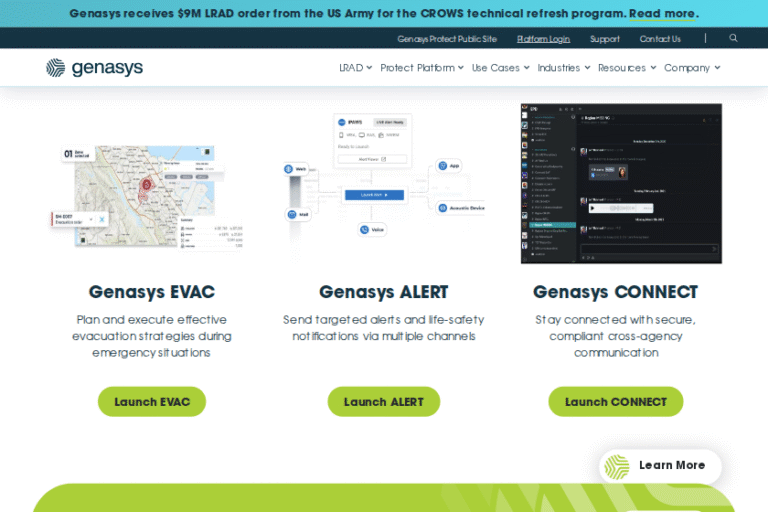Open the Protect Platform dropdown
768x512 pixels.
tap(421, 68)
